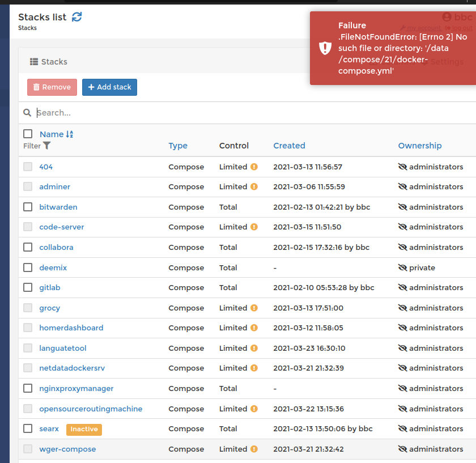The width and height of the screenshot is (476, 463).
Task: Open the Settings gear
Action: coord(444,61)
